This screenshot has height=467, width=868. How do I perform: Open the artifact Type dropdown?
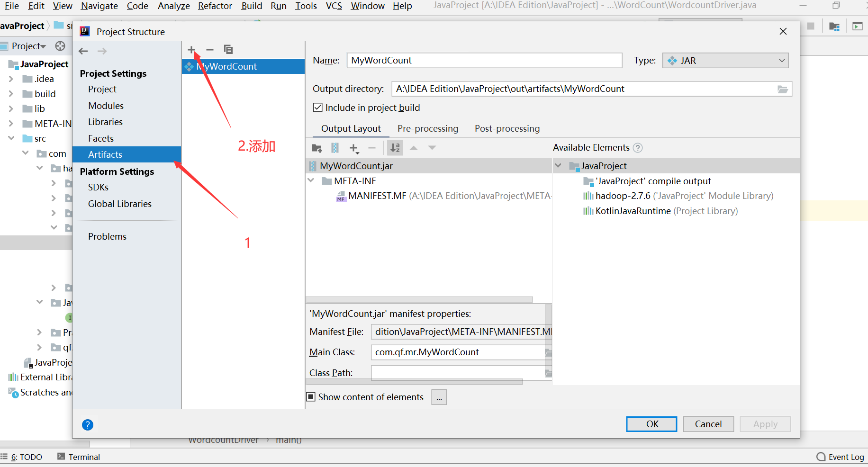(x=725, y=61)
